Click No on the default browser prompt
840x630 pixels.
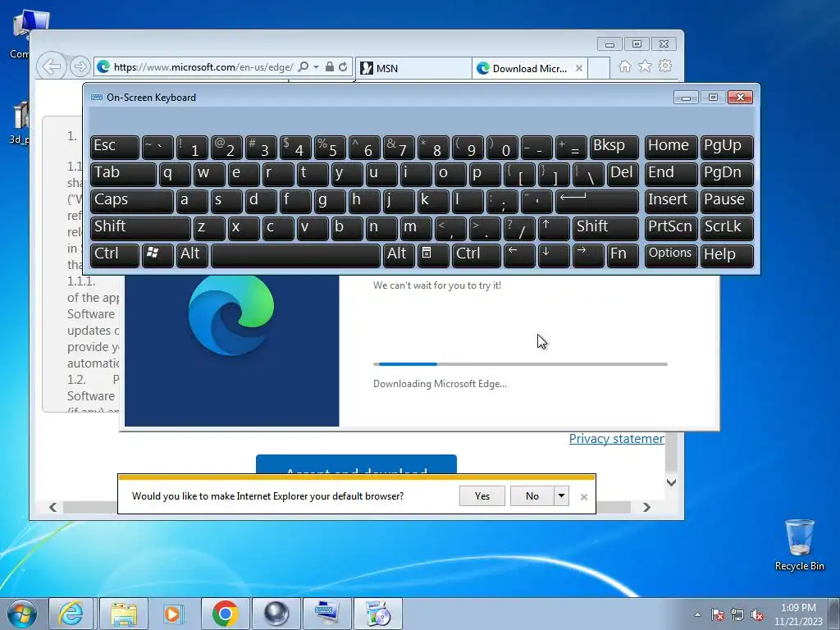click(x=532, y=496)
